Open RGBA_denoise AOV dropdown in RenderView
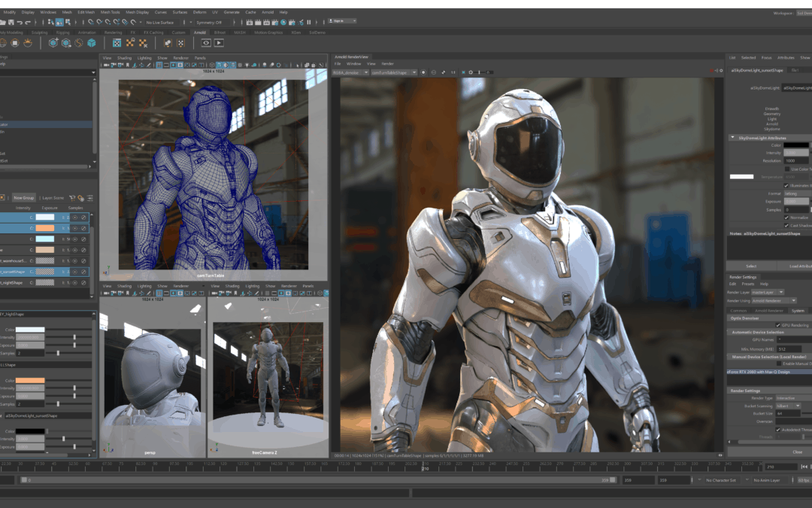 (350, 72)
